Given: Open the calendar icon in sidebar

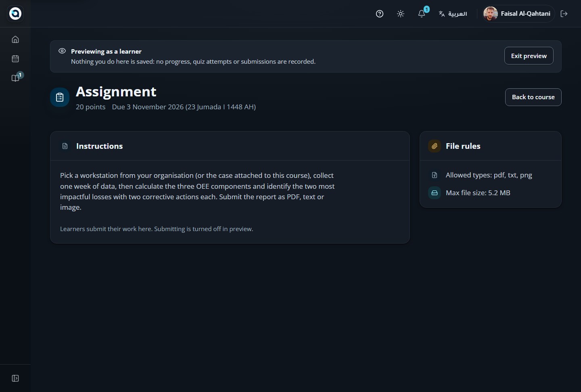Looking at the screenshot, I should 15,58.
